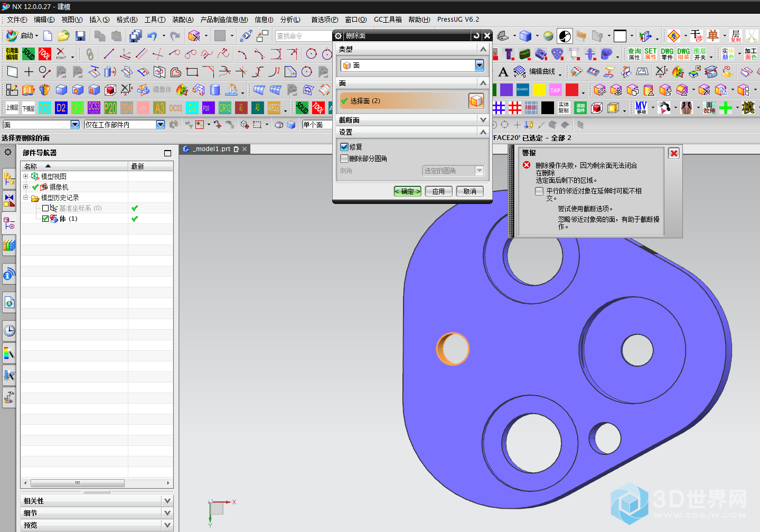Screen dimensions: 760x532
Task: Click the MV移动 move tool
Action: [x=641, y=108]
